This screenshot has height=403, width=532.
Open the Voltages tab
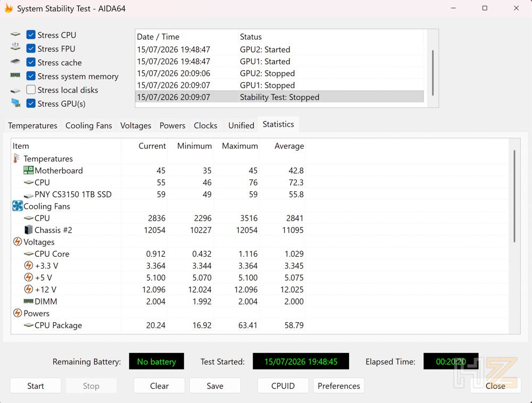pos(136,125)
